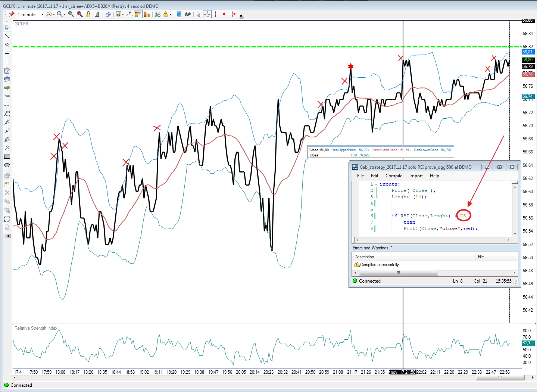The width and height of the screenshot is (537, 392).
Task: Open the Edit menu in editor window
Action: (375, 176)
